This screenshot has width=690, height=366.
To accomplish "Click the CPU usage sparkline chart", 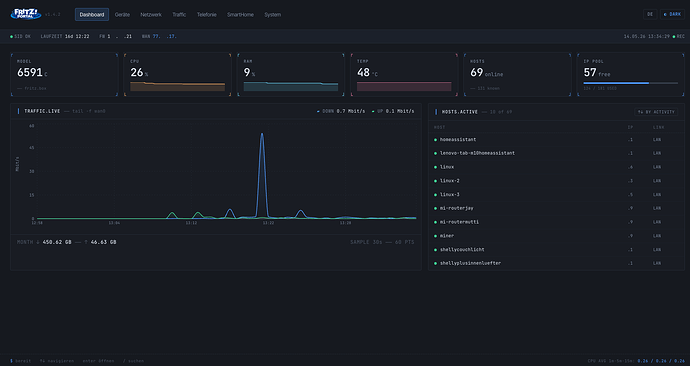I will 177,86.
